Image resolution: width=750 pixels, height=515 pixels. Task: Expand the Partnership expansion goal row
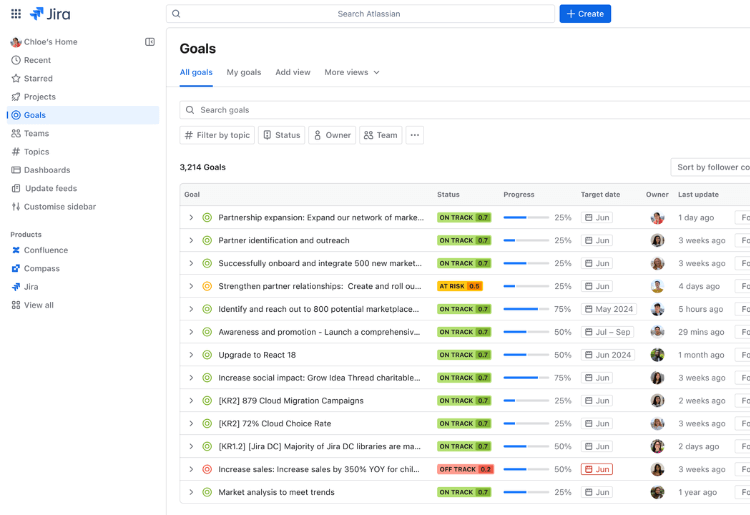[191, 217]
